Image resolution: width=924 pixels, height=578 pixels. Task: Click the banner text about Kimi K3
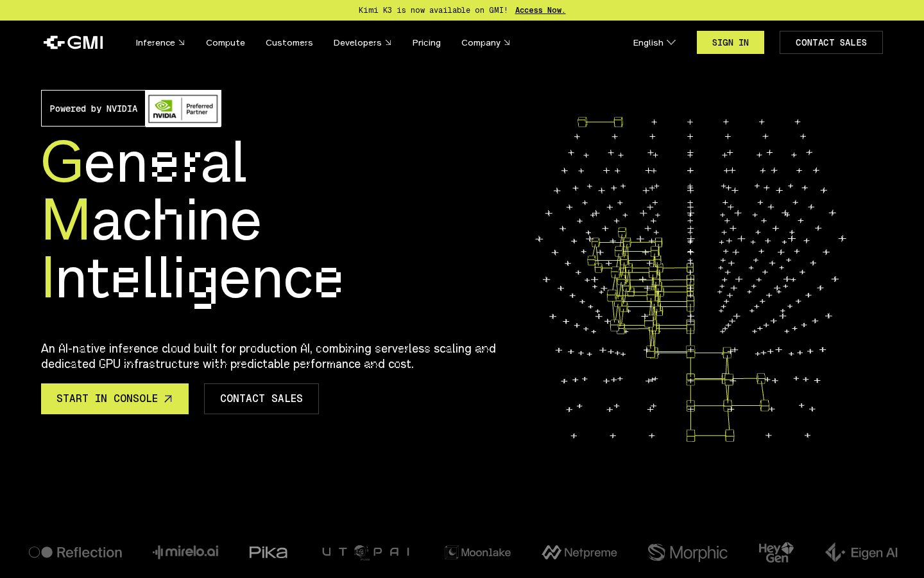(x=433, y=10)
